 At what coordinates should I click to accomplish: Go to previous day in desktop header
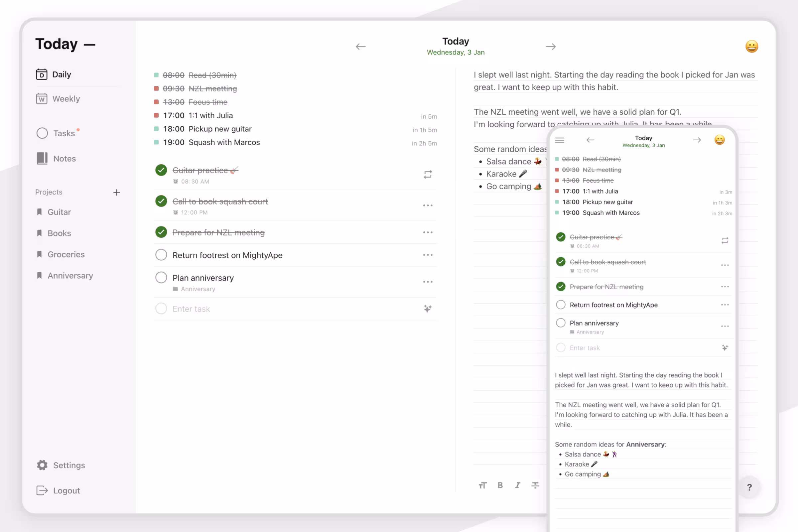361,47
